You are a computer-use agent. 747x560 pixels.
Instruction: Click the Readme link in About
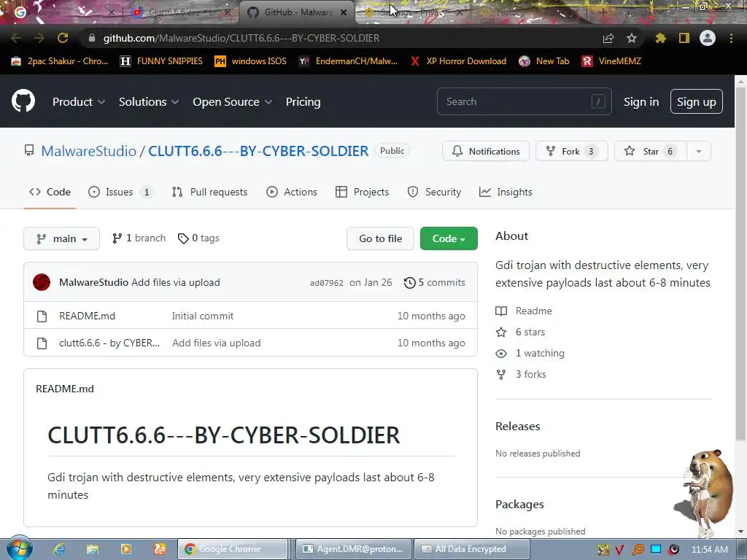click(524, 311)
